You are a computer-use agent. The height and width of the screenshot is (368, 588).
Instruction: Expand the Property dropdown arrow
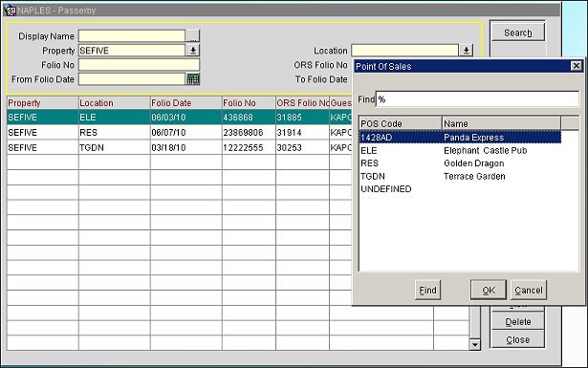pos(193,51)
